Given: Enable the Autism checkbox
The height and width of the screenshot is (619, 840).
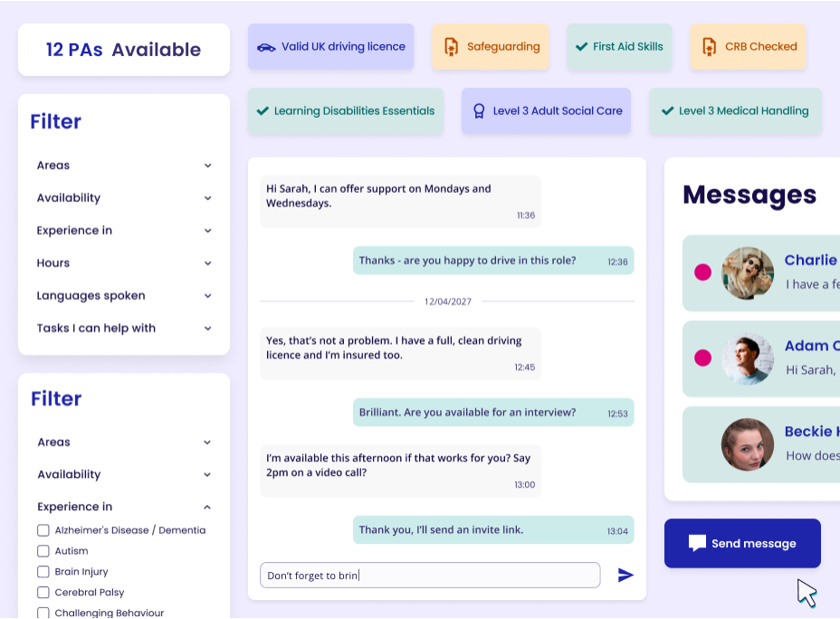Looking at the screenshot, I should pyautogui.click(x=43, y=551).
